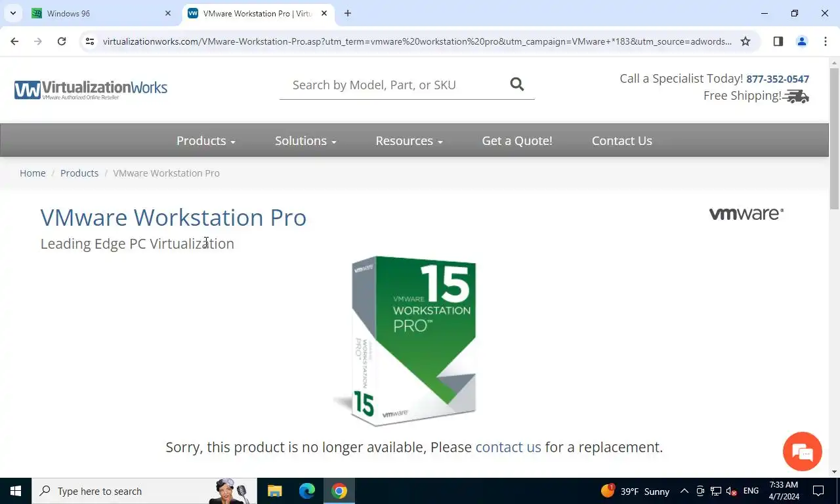Screen dimensions: 840x504
Task: Open the Chrome profile avatar
Action: [x=802, y=41]
